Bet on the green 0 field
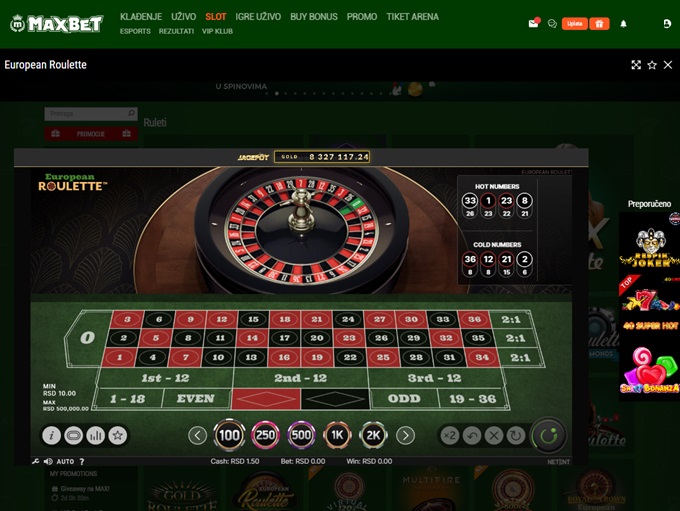The height and width of the screenshot is (511, 680). [x=87, y=337]
